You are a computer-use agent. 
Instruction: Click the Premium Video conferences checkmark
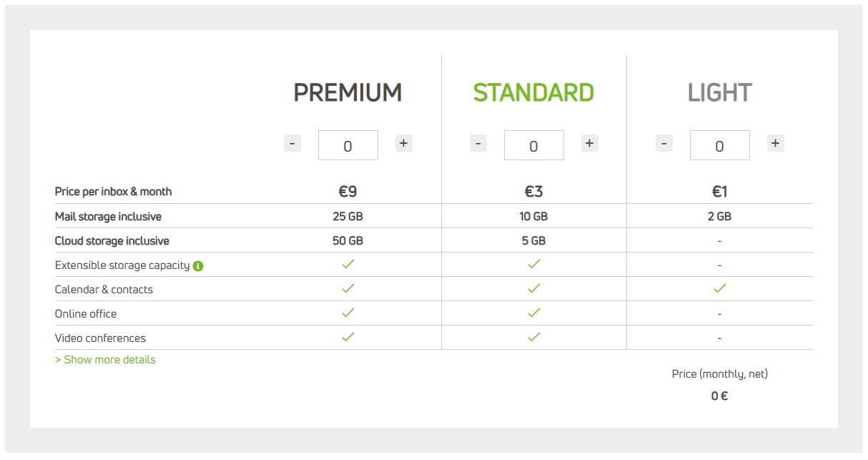click(348, 337)
